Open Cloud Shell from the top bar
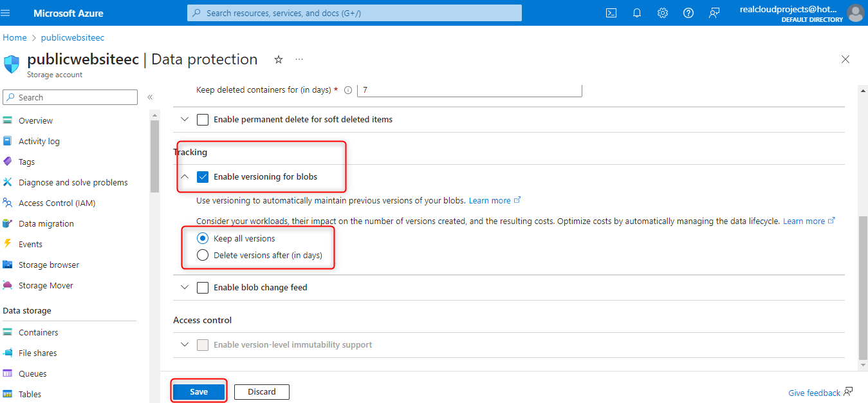This screenshot has height=403, width=868. tap(611, 13)
